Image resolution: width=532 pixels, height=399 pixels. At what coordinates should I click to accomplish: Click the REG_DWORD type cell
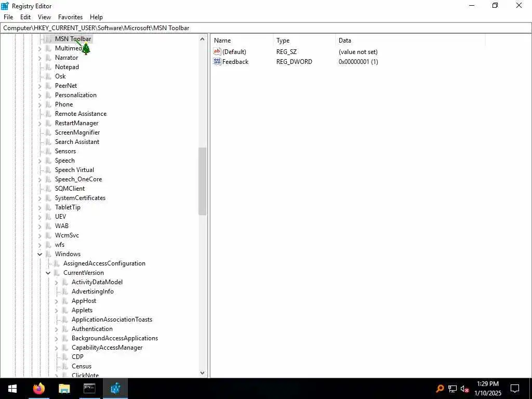[x=294, y=62]
